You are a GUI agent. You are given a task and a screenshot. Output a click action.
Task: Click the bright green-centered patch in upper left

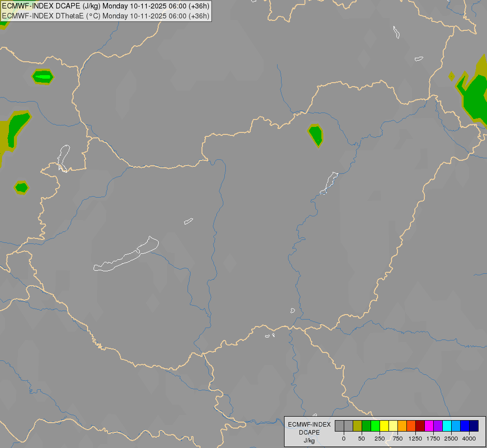click(43, 77)
